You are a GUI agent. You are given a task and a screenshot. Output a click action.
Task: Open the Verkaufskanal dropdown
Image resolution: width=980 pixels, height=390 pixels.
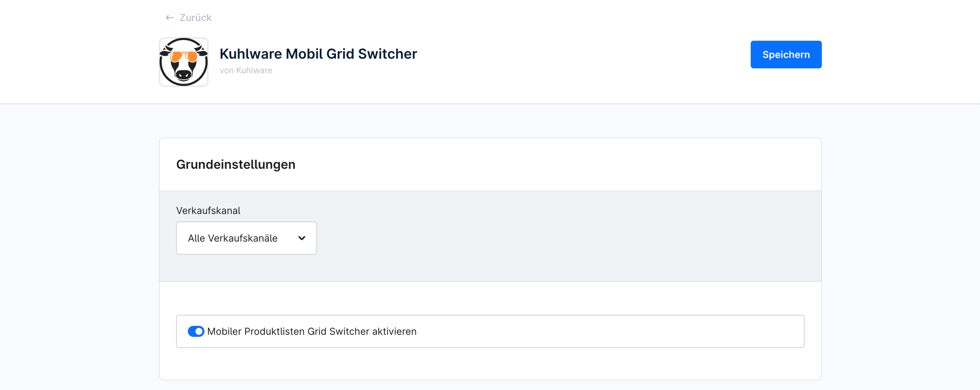tap(246, 238)
